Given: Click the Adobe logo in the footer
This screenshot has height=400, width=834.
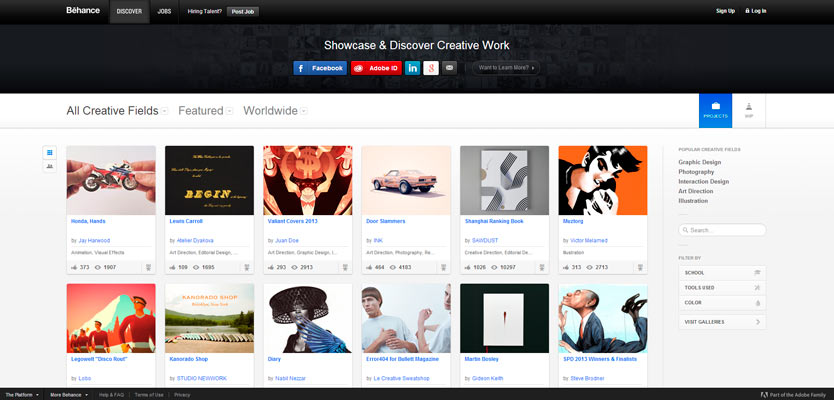Looking at the screenshot, I should pyautogui.click(x=764, y=395).
